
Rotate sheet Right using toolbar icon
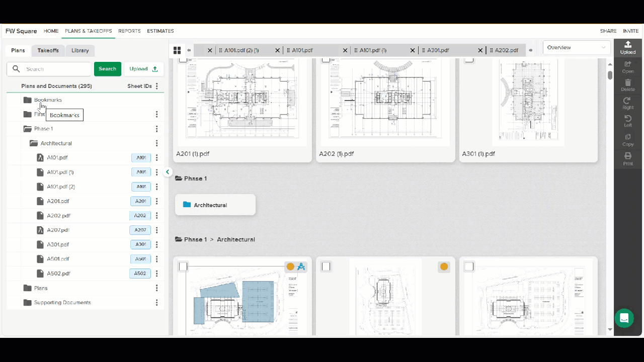coord(628,103)
